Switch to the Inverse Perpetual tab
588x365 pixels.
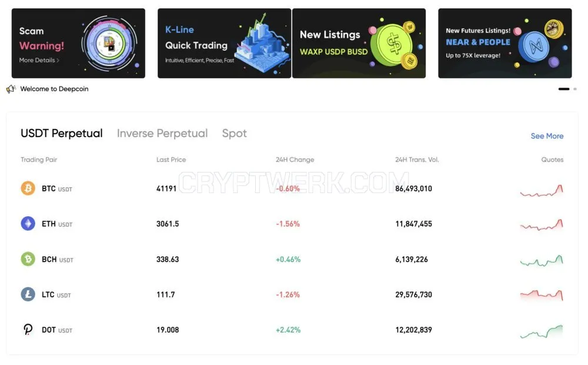(x=162, y=133)
